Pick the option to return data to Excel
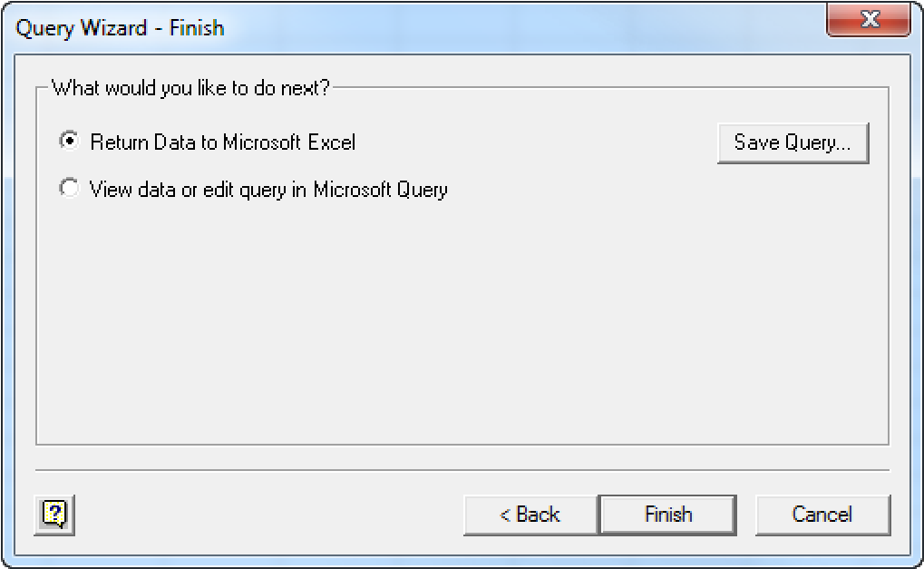The width and height of the screenshot is (924, 569). (68, 142)
